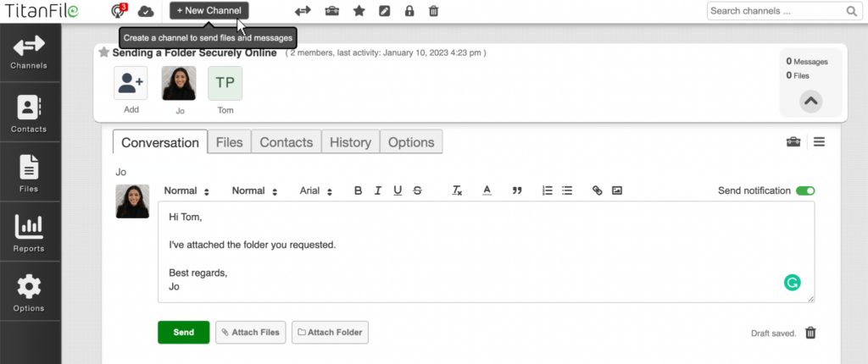Toggle bold text formatting

pyautogui.click(x=358, y=190)
